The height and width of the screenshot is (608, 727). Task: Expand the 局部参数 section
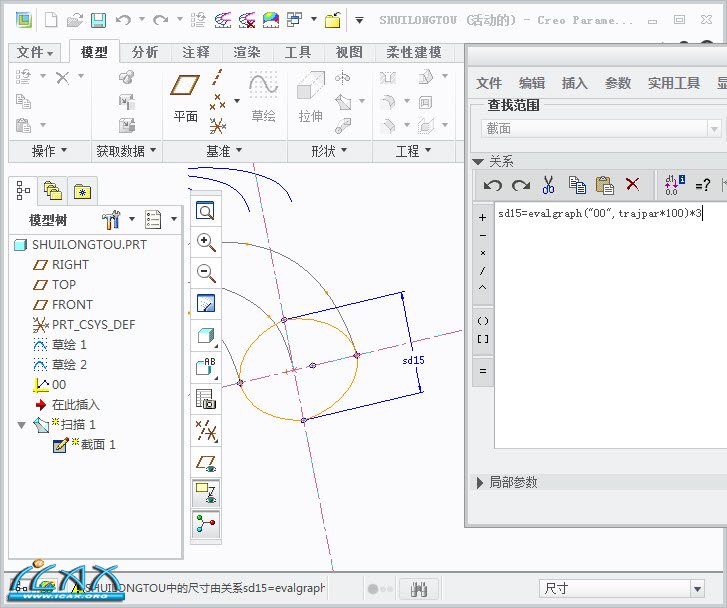(x=479, y=482)
